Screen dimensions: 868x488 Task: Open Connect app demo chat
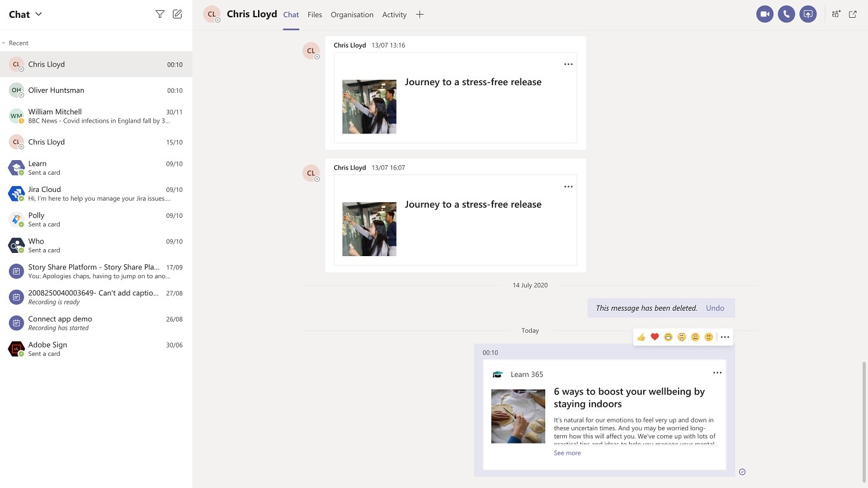tap(96, 323)
